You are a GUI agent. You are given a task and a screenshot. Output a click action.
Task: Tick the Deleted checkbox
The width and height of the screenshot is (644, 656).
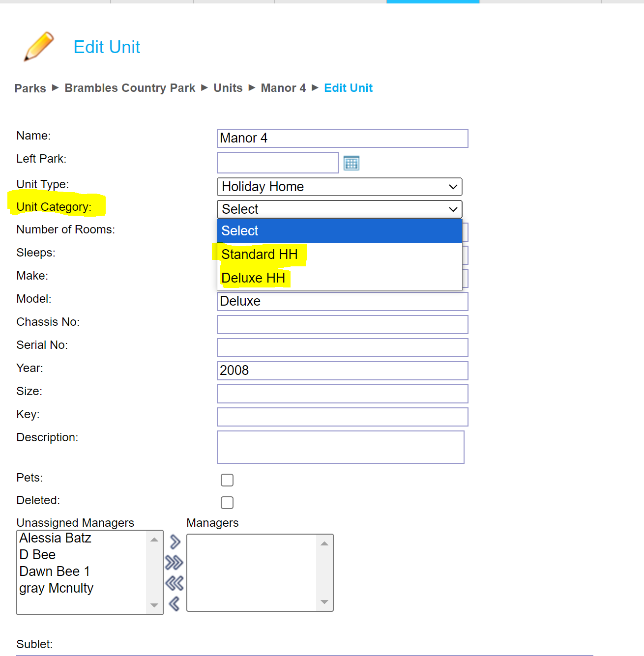click(x=227, y=503)
